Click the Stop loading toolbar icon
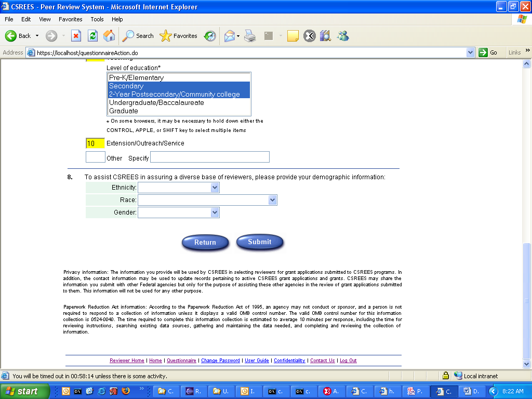This screenshot has width=532, height=399. [76, 36]
